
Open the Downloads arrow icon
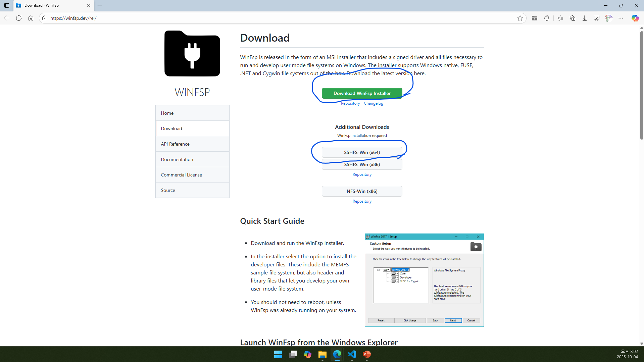pyautogui.click(x=584, y=18)
